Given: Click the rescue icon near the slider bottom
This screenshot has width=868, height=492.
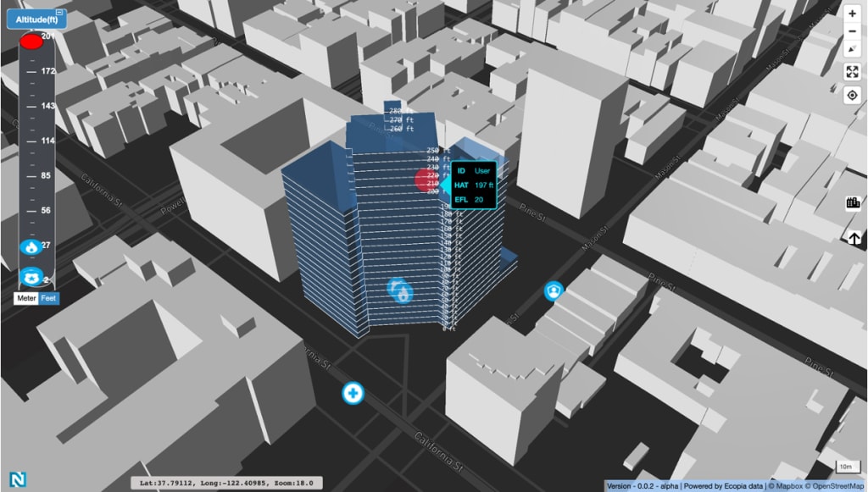Looking at the screenshot, I should pos(31,276).
